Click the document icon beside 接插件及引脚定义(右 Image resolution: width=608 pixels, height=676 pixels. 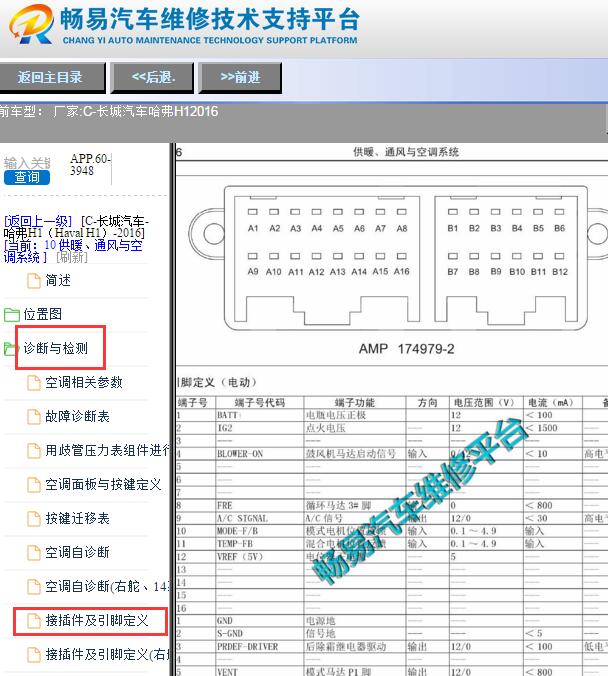click(x=34, y=654)
